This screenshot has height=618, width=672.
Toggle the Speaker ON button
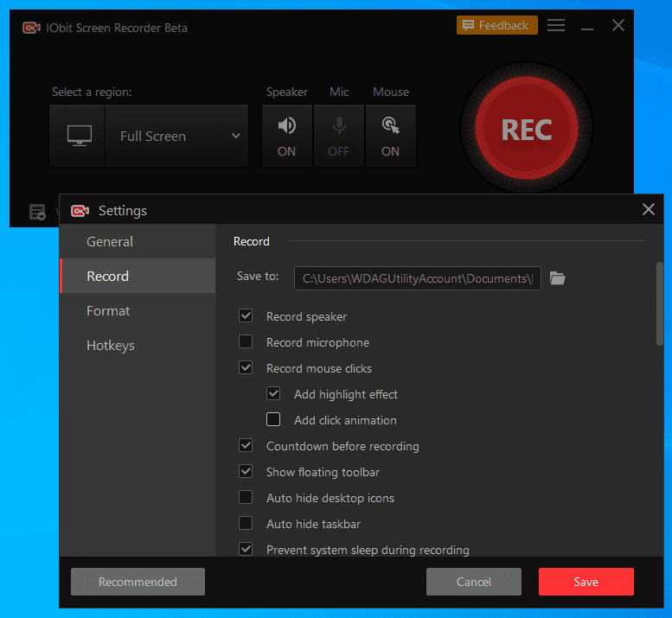click(x=287, y=137)
